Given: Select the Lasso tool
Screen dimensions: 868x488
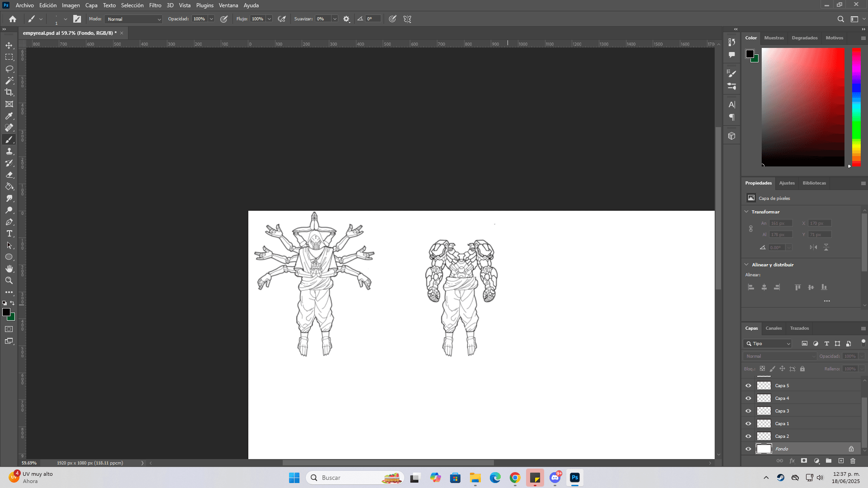Looking at the screenshot, I should (x=9, y=69).
